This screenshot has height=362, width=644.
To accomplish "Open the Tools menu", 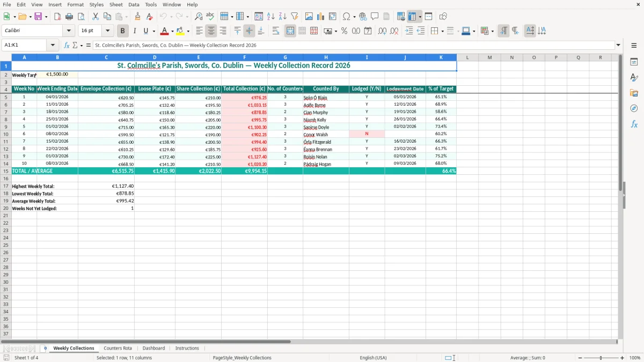I will pyautogui.click(x=151, y=4).
